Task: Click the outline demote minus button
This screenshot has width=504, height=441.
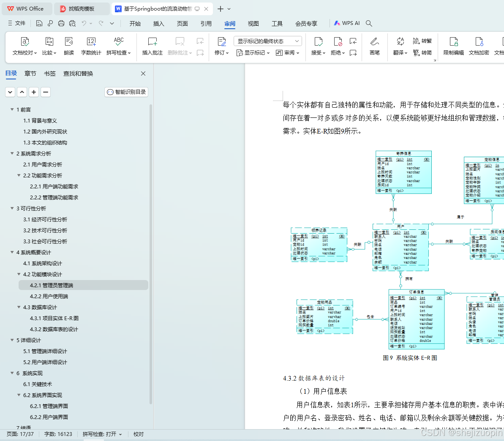Action: click(x=46, y=92)
